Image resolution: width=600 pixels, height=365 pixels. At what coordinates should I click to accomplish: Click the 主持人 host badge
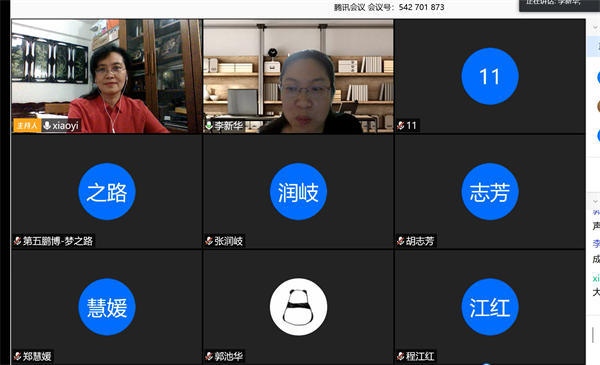pos(27,125)
